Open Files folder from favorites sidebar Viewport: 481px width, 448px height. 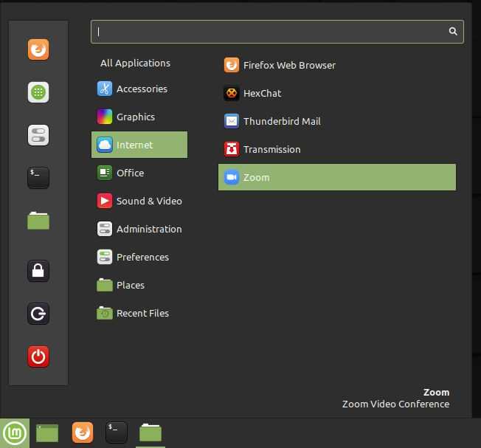(38, 221)
